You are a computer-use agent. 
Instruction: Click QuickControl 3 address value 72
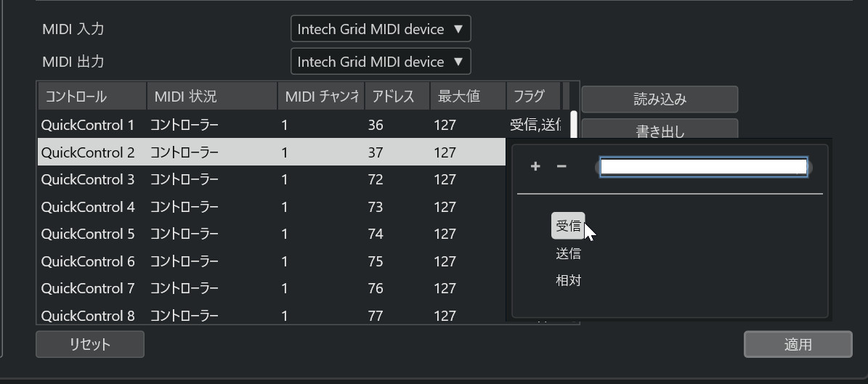376,179
